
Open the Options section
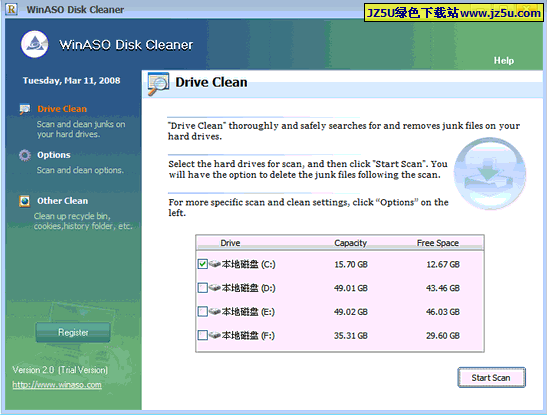(54, 155)
